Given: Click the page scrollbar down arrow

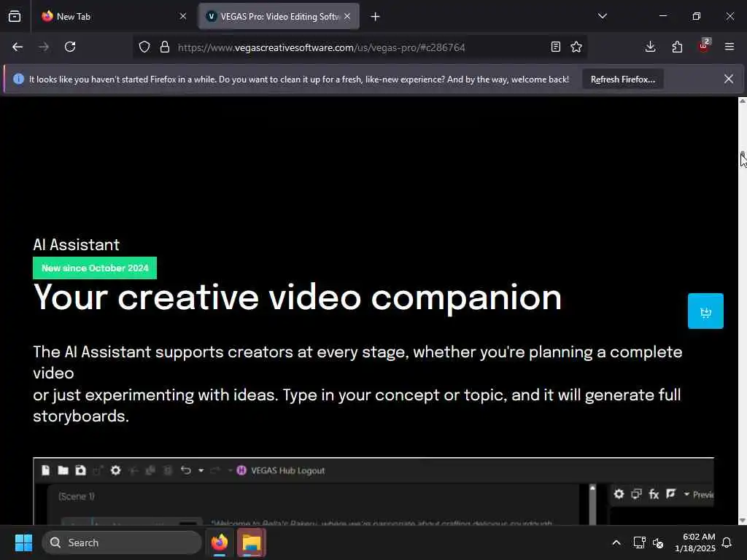Looking at the screenshot, I should [742, 521].
